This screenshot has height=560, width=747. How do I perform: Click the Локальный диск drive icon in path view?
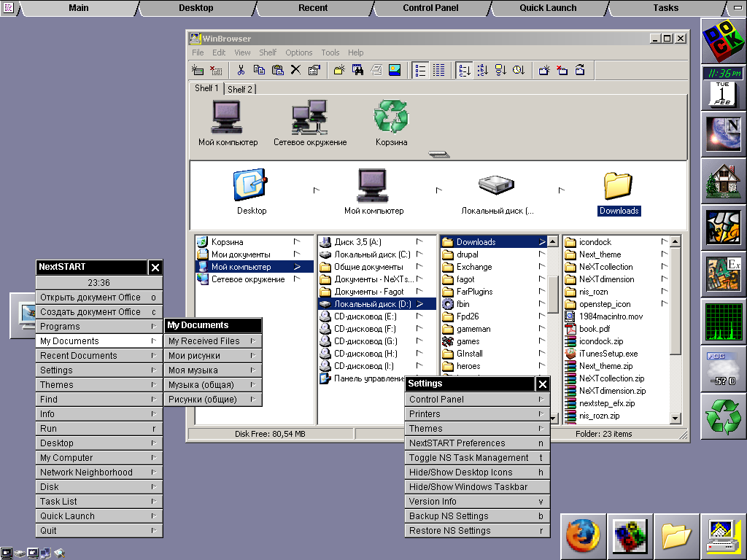click(496, 184)
